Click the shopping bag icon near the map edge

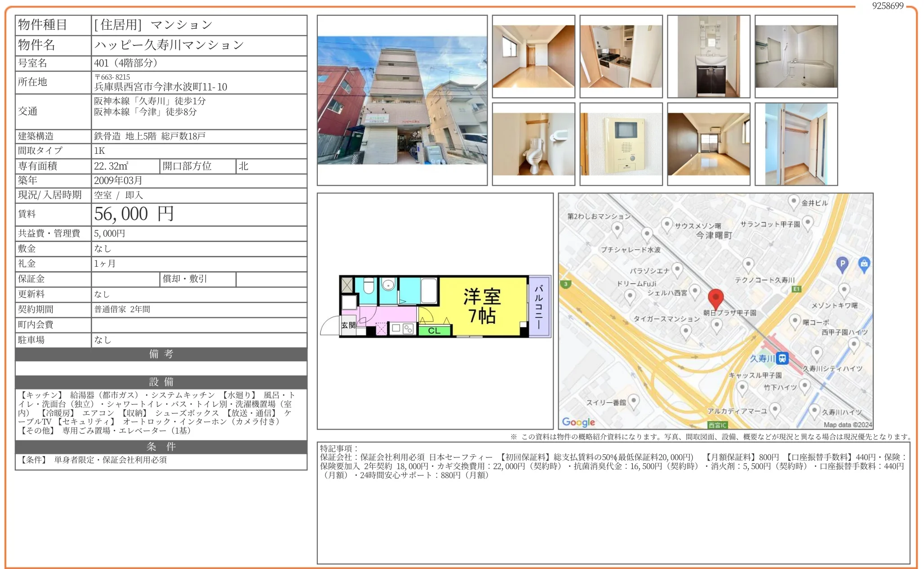tap(864, 264)
